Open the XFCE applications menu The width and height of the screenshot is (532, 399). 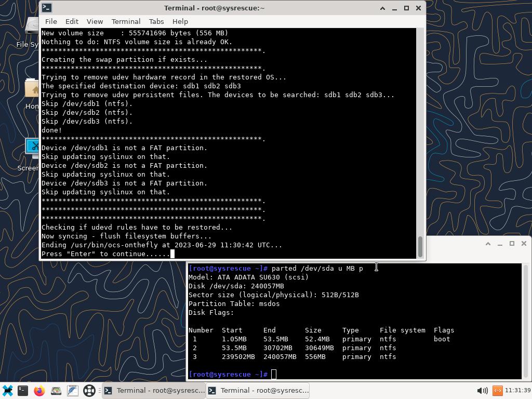tap(7, 391)
